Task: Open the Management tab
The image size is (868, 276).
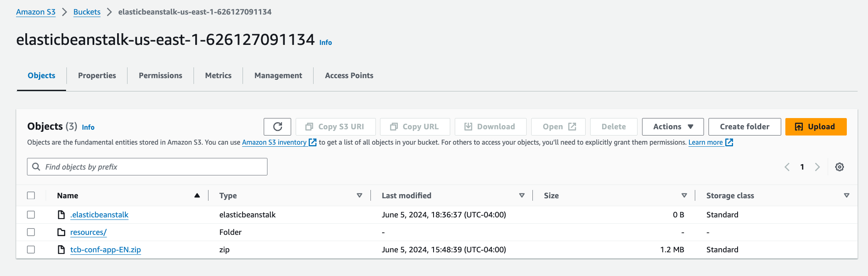Action: click(278, 76)
